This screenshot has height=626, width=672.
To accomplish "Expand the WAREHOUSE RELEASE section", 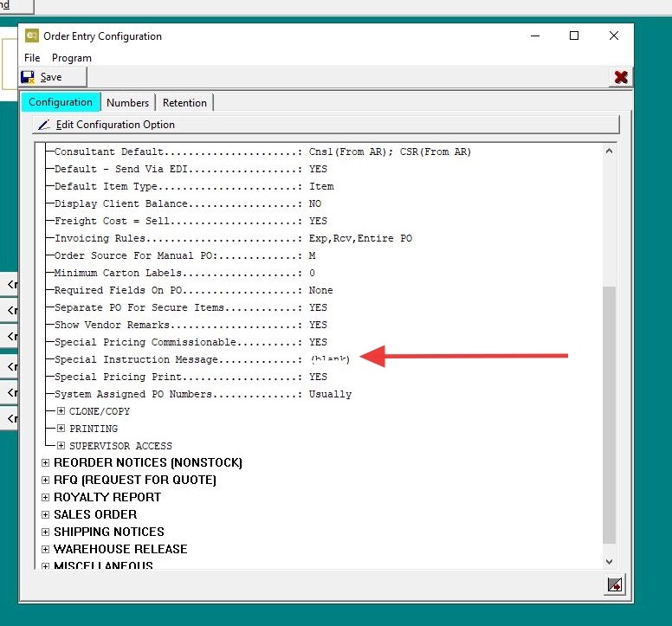I will click(45, 549).
